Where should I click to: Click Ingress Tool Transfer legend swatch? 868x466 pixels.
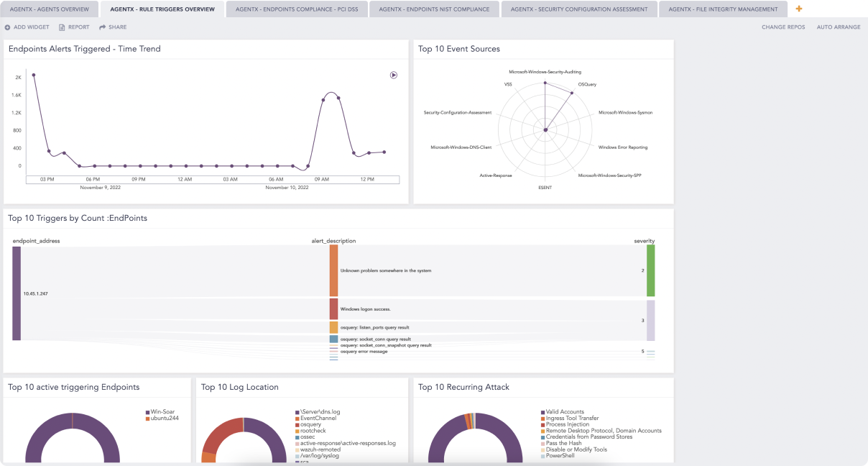[542, 418]
